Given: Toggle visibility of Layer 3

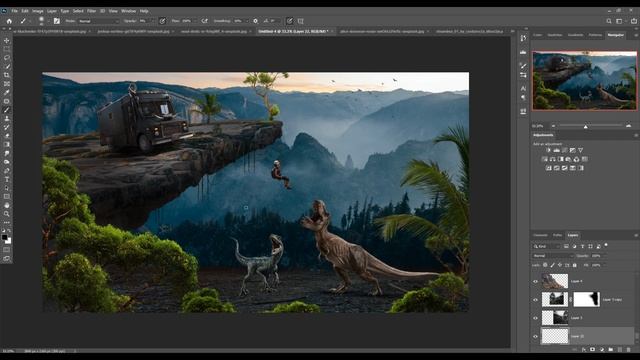Looking at the screenshot, I should 535,318.
